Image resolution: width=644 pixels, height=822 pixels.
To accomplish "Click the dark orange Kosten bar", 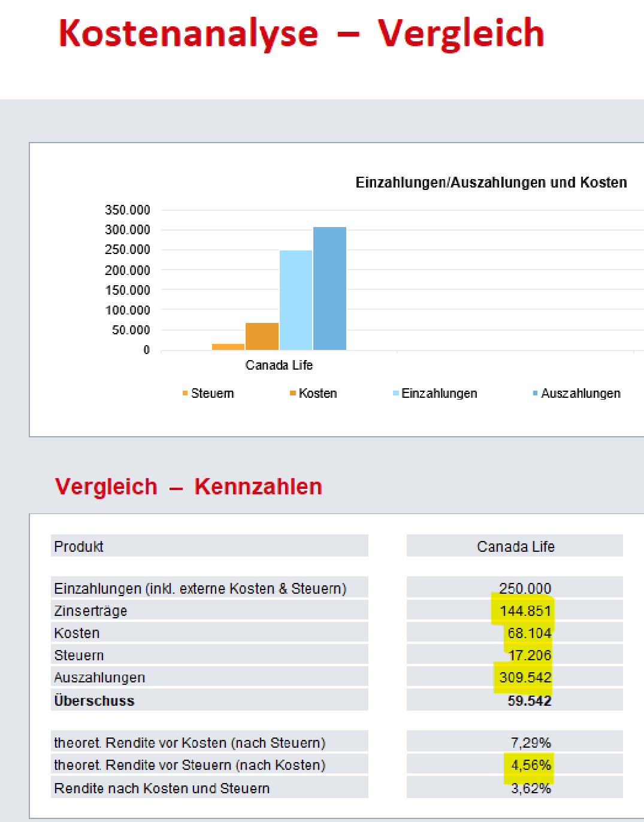I will (x=262, y=336).
